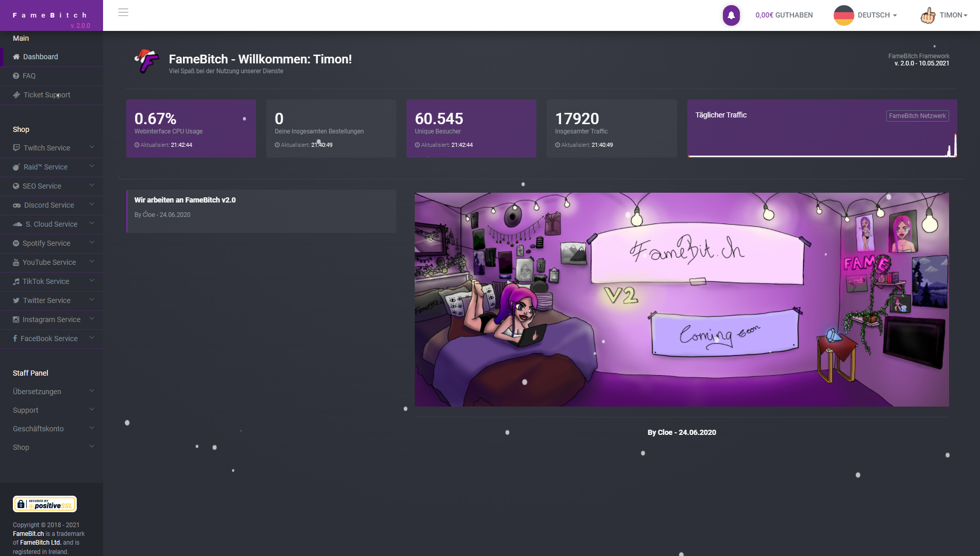Select Support in Staff Panel

coord(26,410)
